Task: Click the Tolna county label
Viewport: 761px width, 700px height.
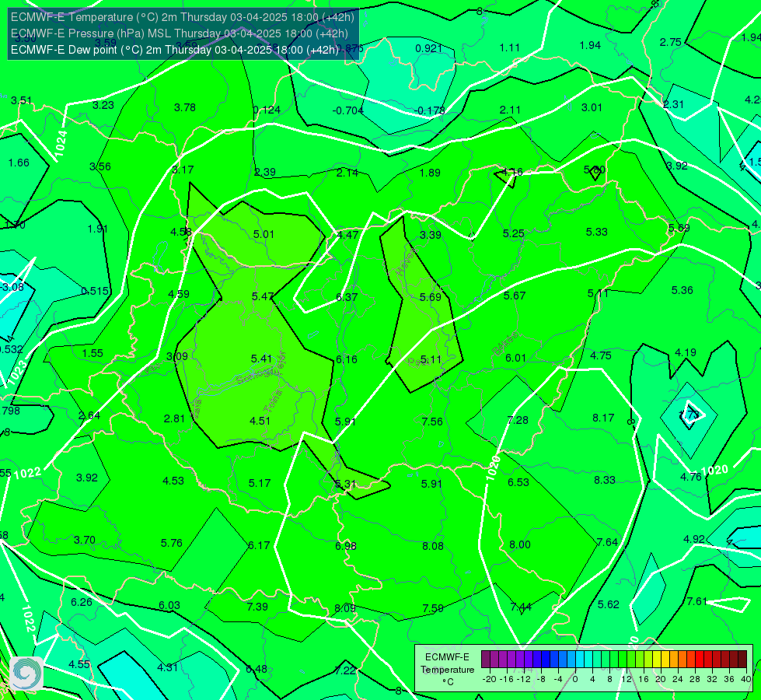Action: tap(273, 401)
